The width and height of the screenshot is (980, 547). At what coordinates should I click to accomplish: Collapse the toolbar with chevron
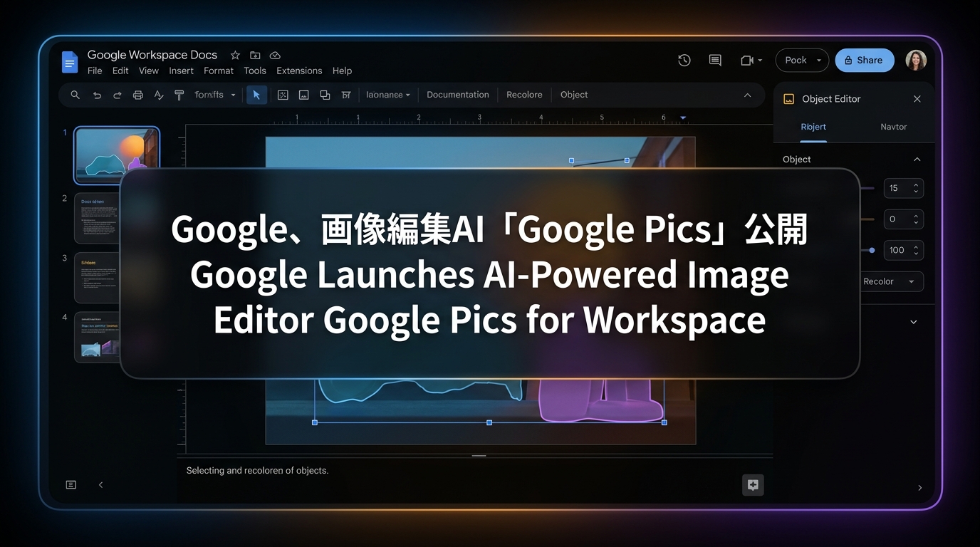[747, 95]
